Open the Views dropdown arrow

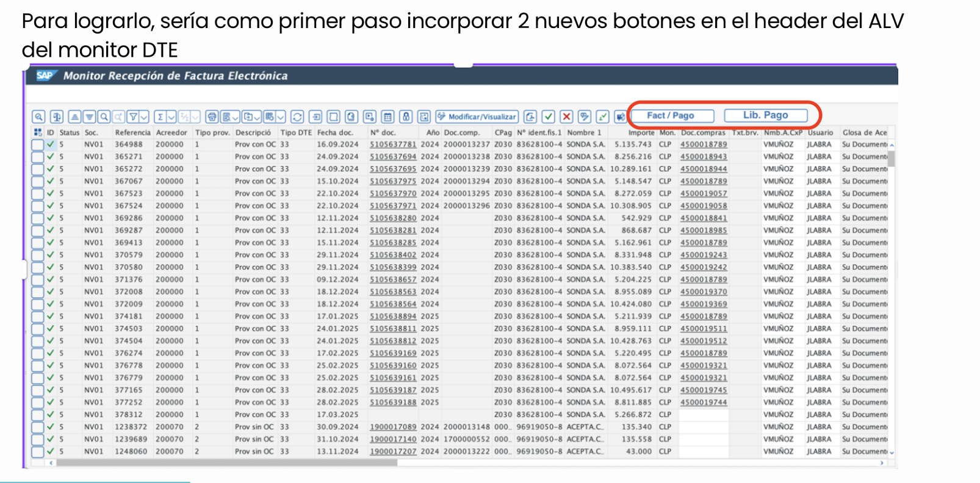tap(236, 116)
